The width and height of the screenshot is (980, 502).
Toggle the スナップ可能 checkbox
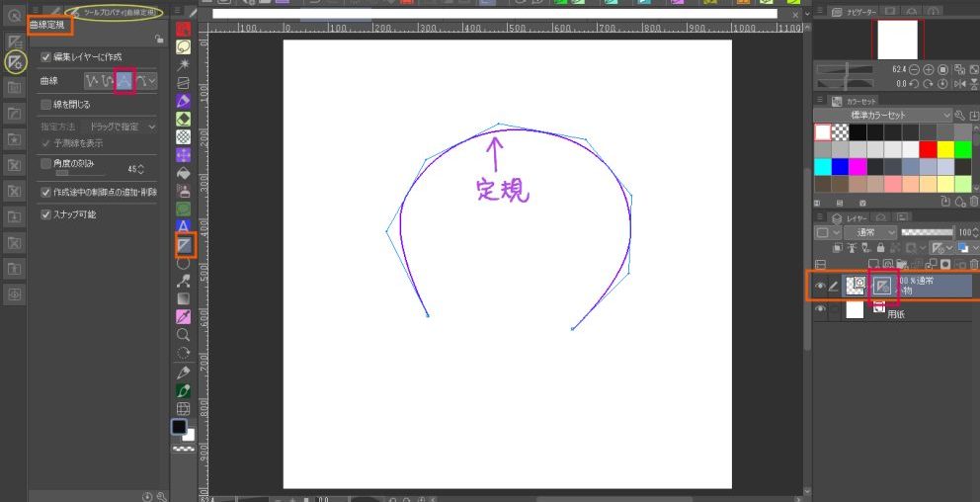pyautogui.click(x=45, y=214)
